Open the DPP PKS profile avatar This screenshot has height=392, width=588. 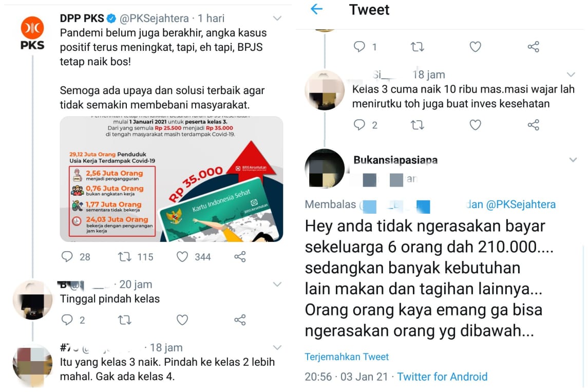coord(32,33)
